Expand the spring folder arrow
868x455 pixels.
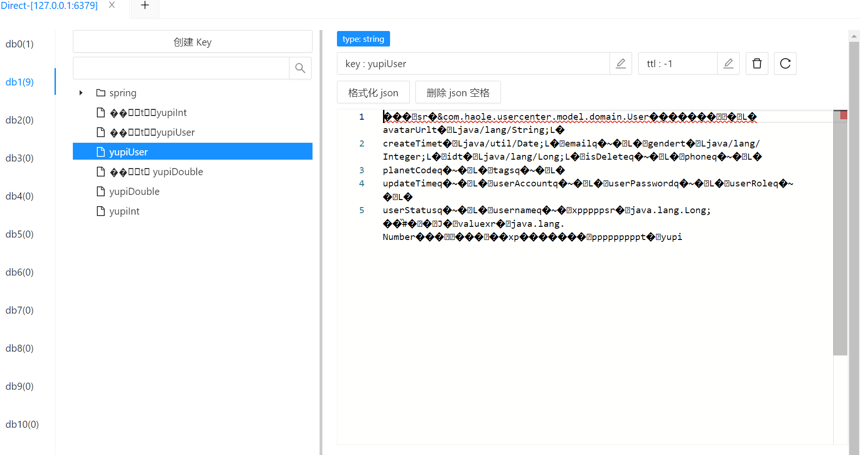coord(81,93)
